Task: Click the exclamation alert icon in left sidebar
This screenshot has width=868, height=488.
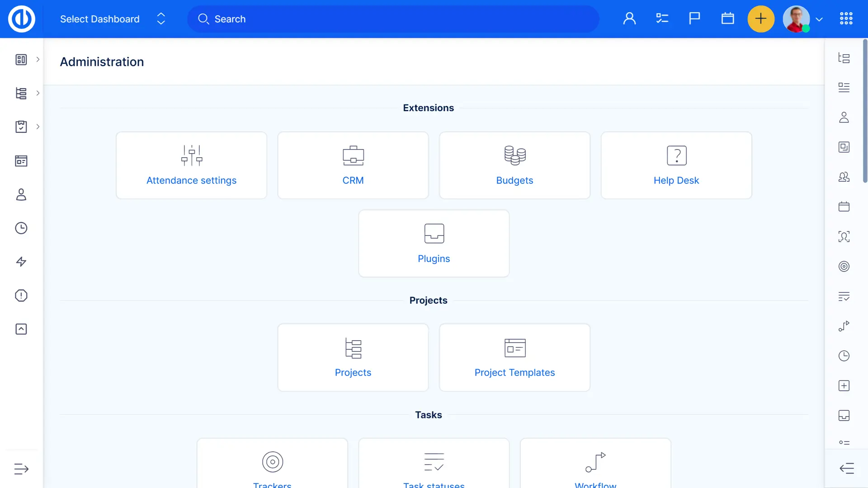Action: click(21, 296)
